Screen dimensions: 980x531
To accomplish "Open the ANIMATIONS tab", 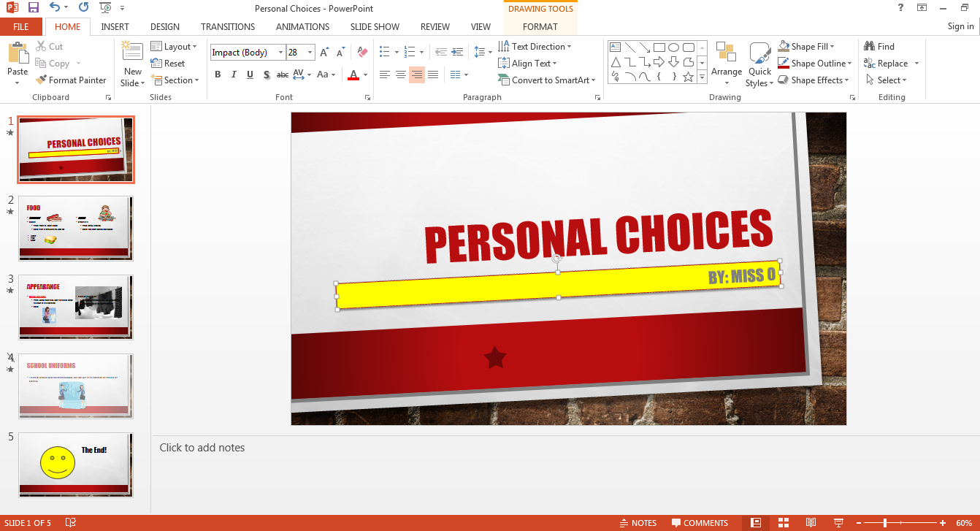I will coord(302,26).
